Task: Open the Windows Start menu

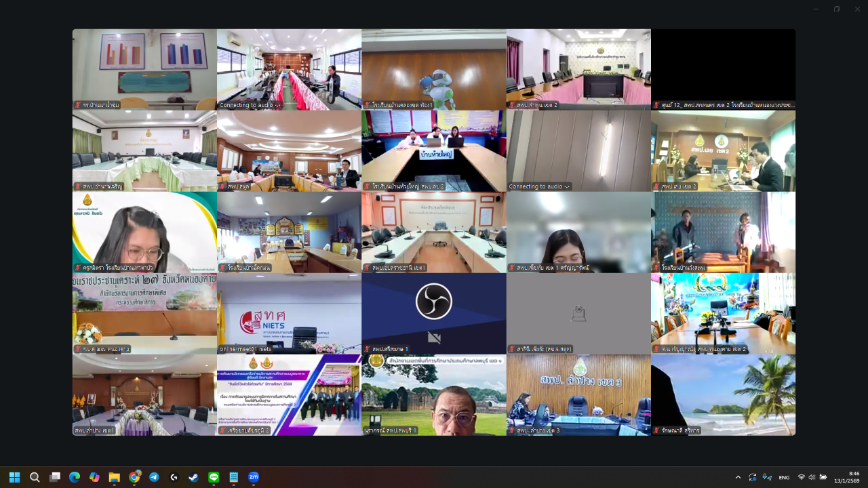Action: point(15,477)
